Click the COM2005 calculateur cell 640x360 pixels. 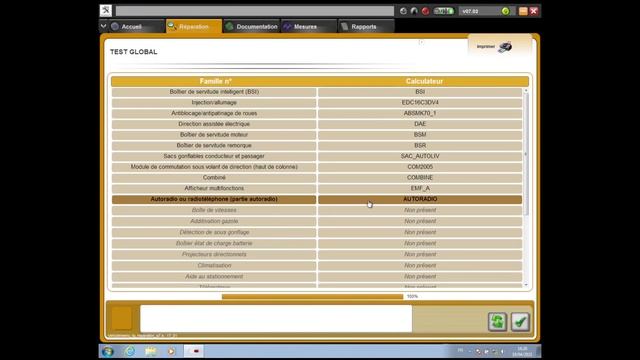tap(420, 167)
